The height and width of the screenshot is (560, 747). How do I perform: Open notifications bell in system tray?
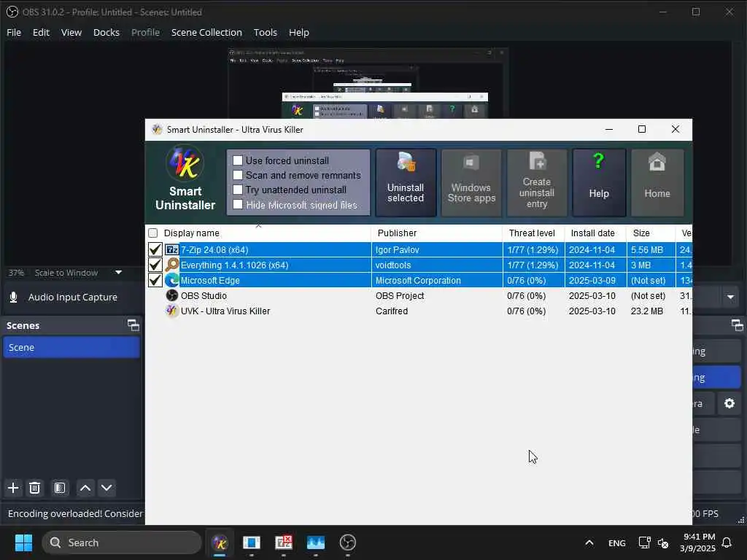pyautogui.click(x=727, y=542)
